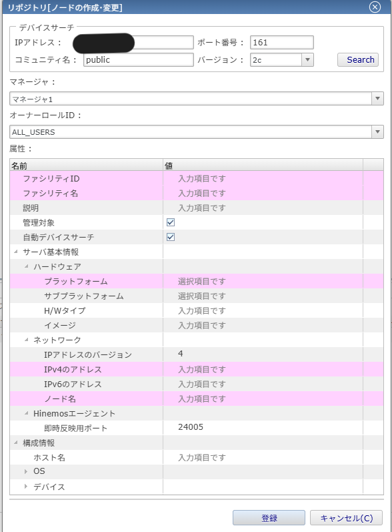392x532 pixels.
Task: Select the ノード名 row label
Action: 60,398
